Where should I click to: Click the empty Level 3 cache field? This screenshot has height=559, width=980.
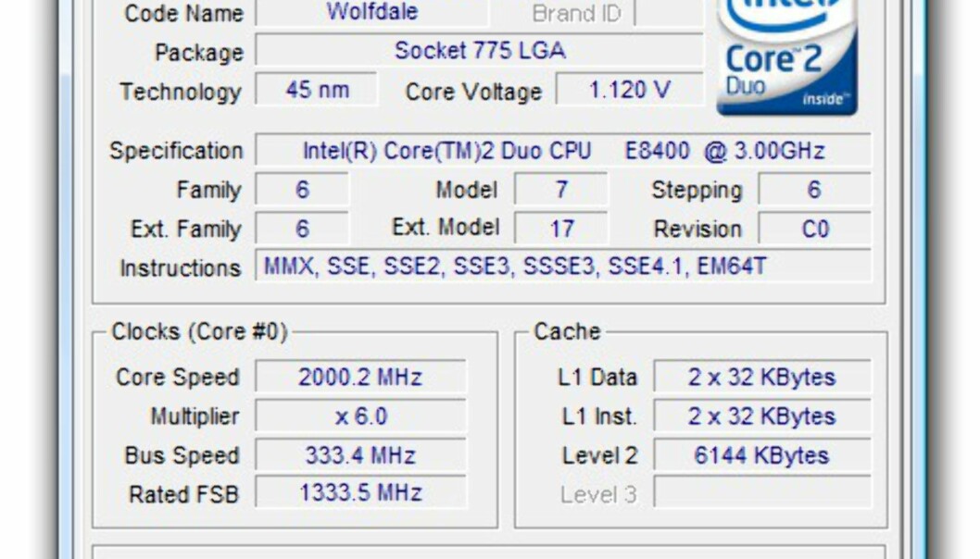(x=762, y=493)
